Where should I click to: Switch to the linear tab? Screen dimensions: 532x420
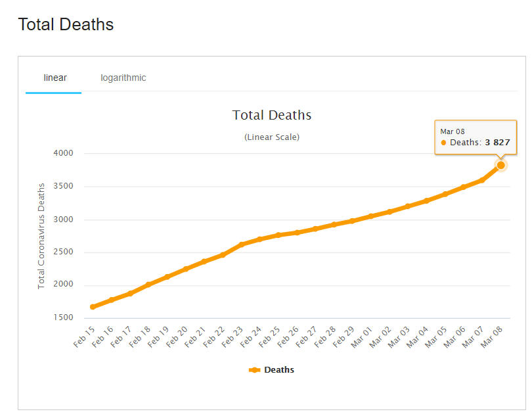[x=55, y=78]
